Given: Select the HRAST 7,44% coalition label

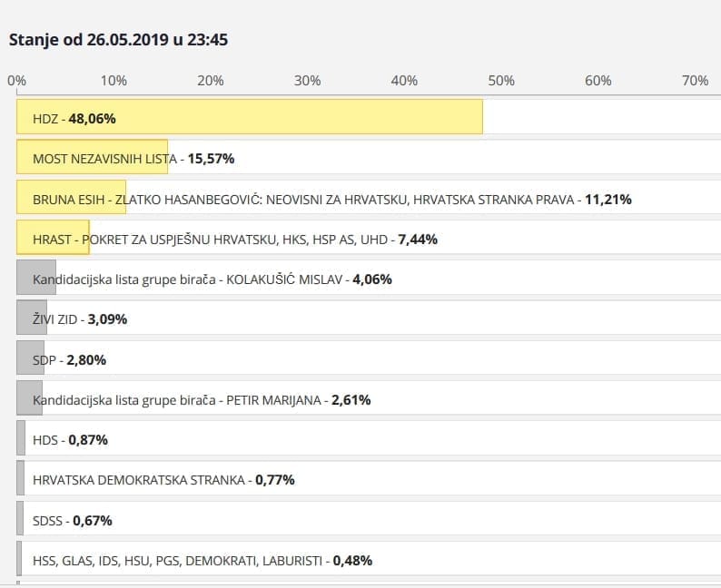Looking at the screenshot, I should [235, 240].
